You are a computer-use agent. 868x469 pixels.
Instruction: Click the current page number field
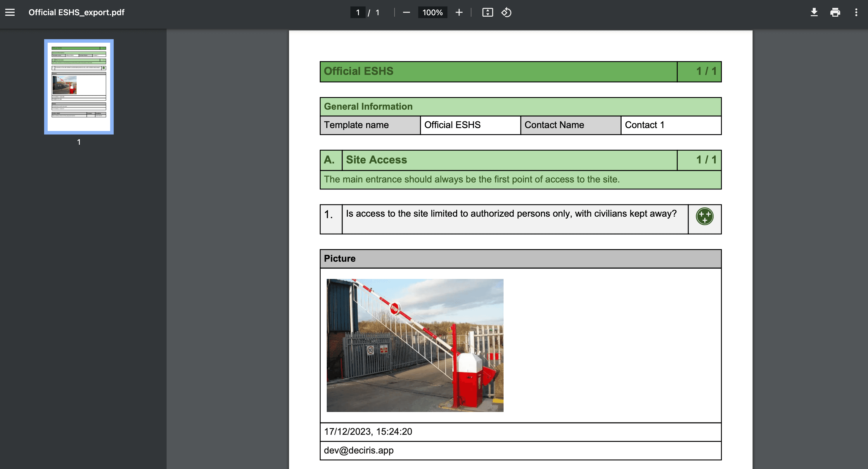coord(358,13)
